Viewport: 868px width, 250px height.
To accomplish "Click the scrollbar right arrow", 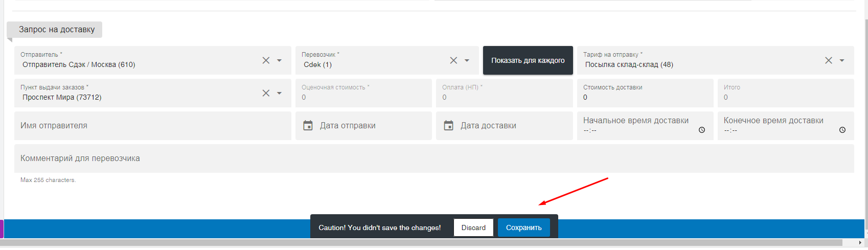I will pos(860,243).
